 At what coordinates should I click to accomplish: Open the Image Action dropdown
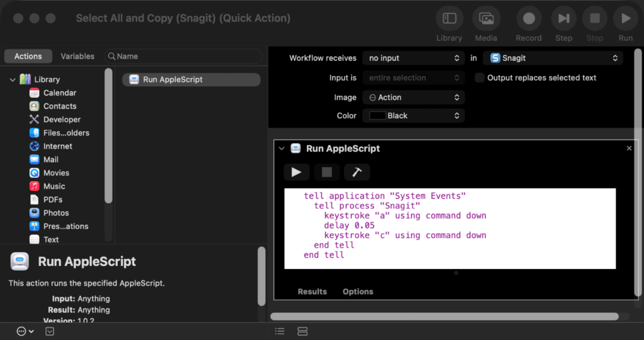(413, 97)
